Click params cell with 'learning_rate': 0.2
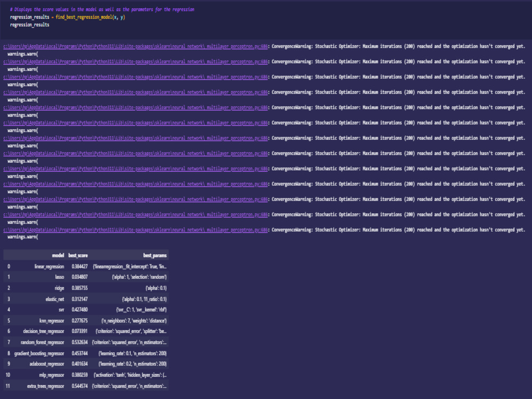 [x=132, y=364]
